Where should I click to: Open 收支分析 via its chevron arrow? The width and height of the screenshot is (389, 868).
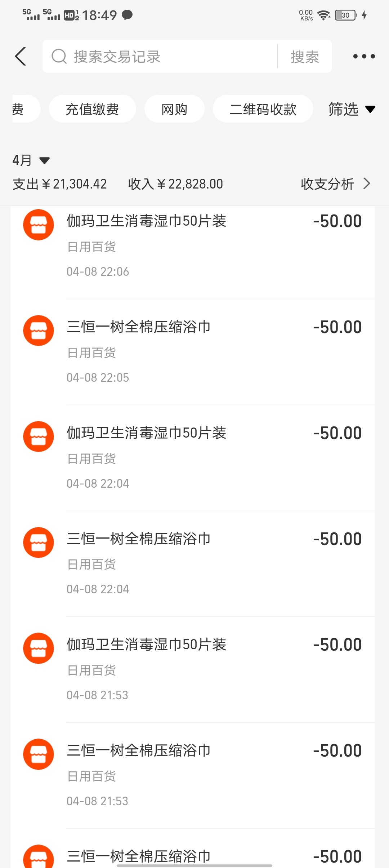(367, 183)
